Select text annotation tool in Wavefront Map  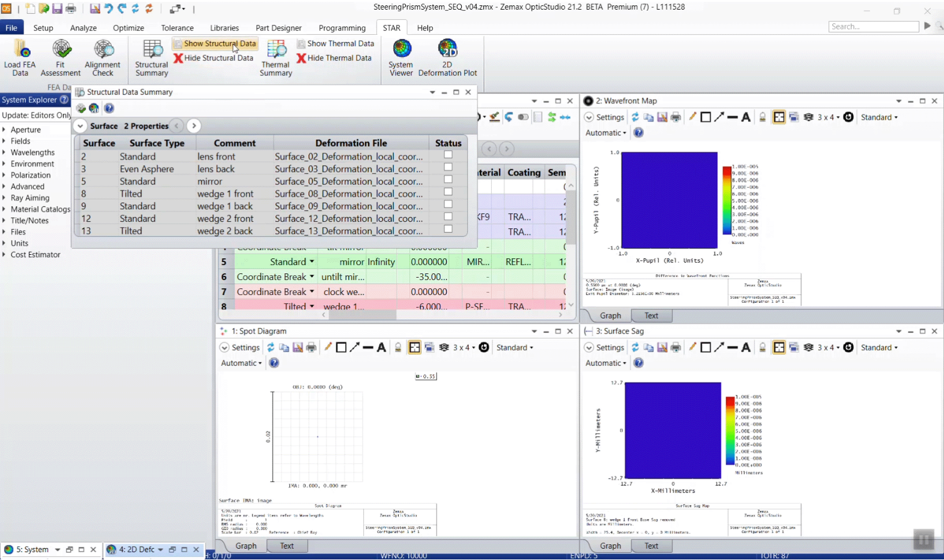click(x=746, y=117)
